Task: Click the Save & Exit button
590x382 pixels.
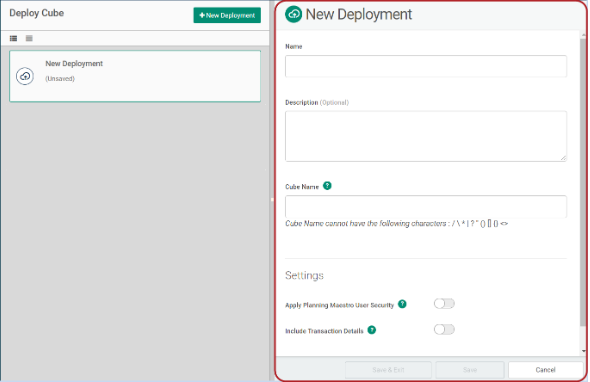Action: pos(388,370)
